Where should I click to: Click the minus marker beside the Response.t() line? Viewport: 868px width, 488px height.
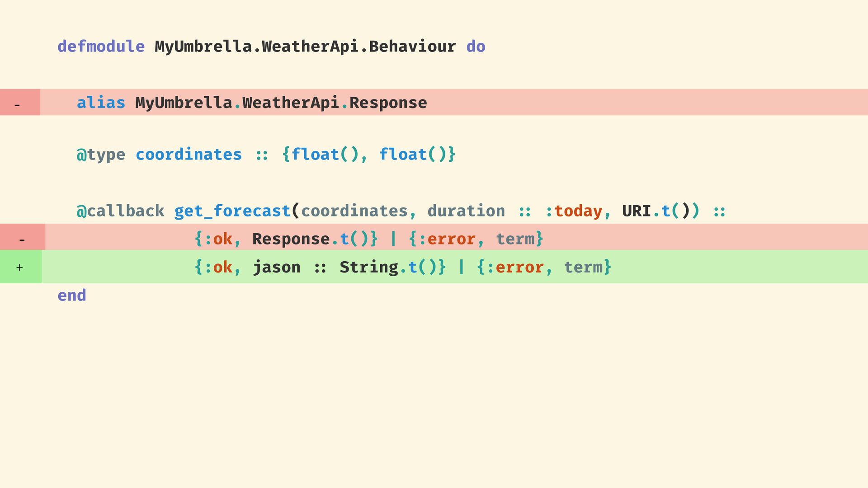point(22,240)
